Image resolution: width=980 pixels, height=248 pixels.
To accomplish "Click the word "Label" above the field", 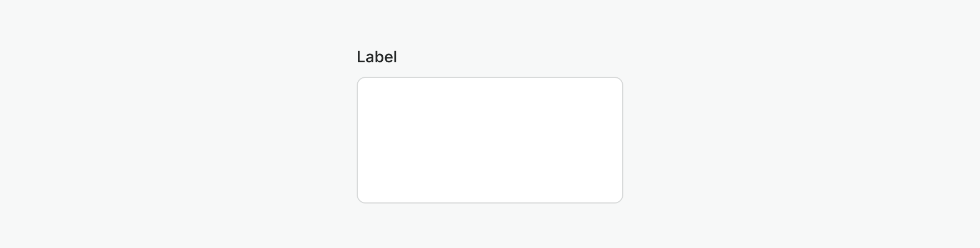I will pos(377,57).
